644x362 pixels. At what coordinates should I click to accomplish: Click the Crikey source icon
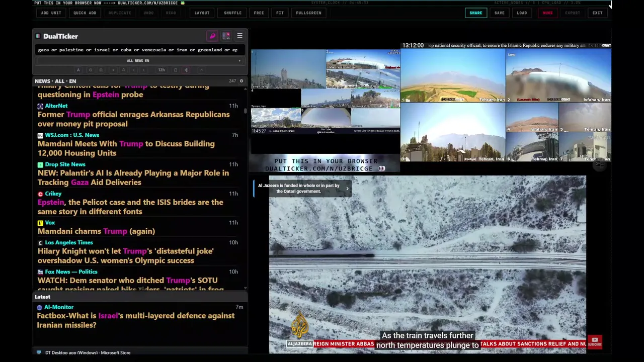[x=40, y=194]
